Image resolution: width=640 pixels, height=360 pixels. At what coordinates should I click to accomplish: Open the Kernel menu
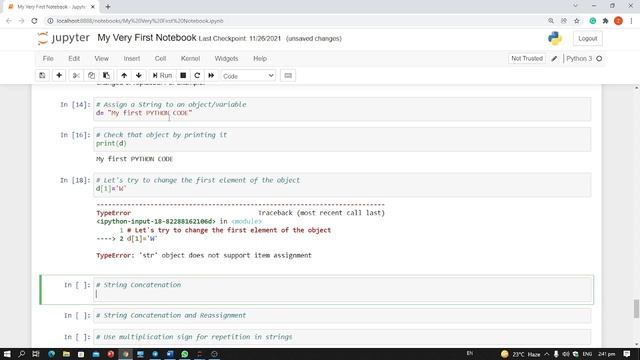[190, 58]
